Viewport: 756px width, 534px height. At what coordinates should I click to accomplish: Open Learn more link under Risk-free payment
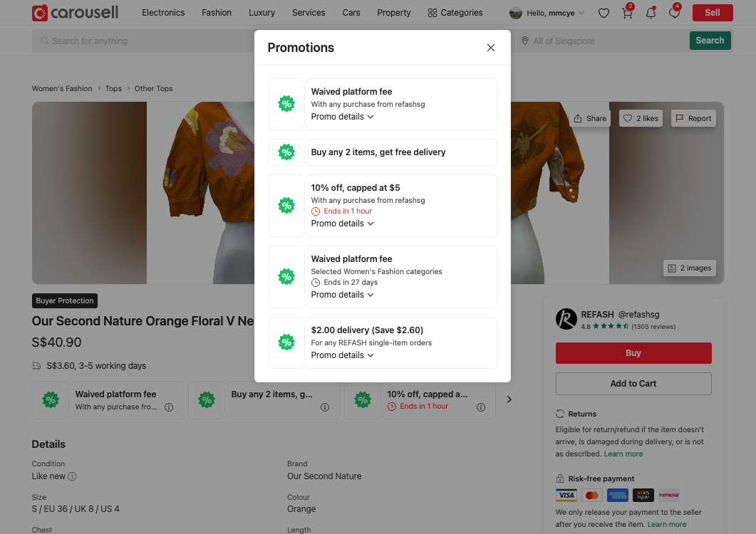[667, 524]
